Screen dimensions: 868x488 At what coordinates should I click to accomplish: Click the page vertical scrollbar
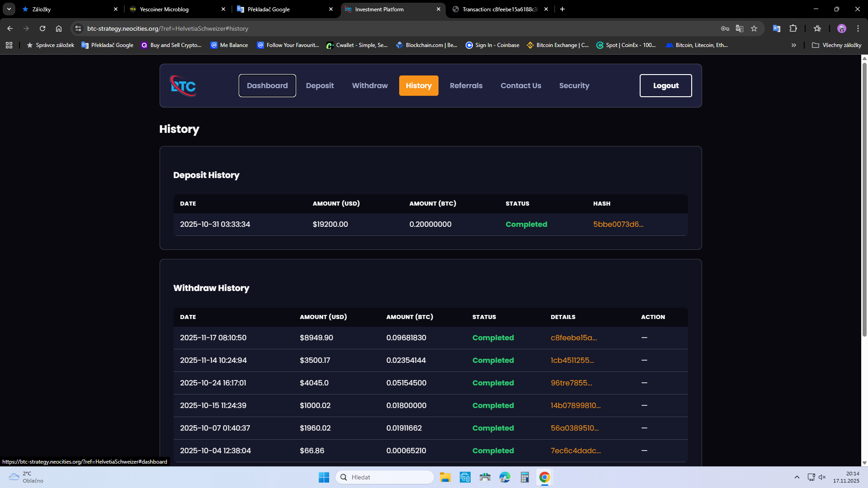pos(864,199)
